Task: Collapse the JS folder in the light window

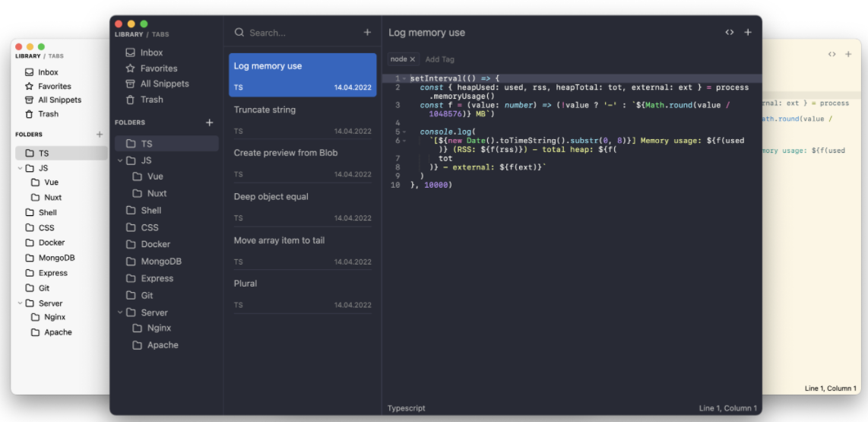Action: (x=21, y=168)
